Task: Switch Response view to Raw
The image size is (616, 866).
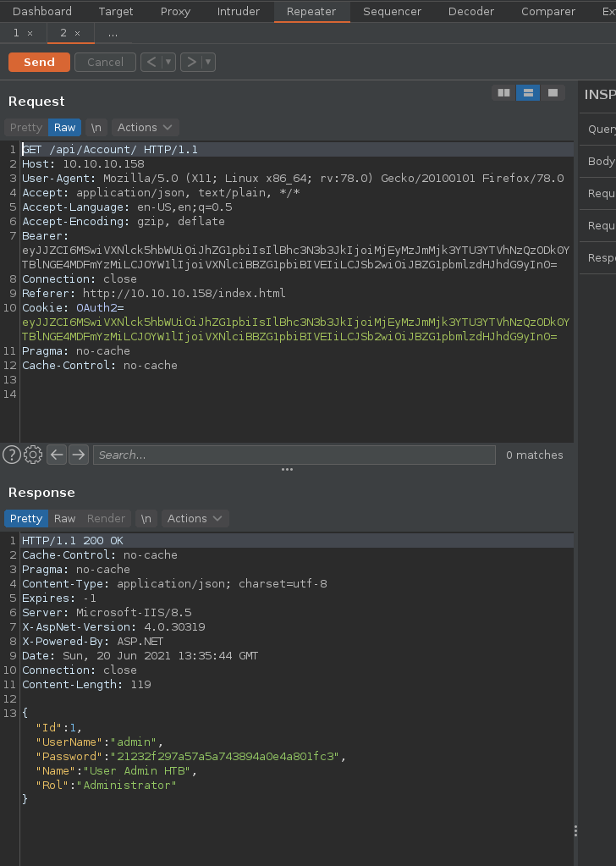Action: pos(64,519)
